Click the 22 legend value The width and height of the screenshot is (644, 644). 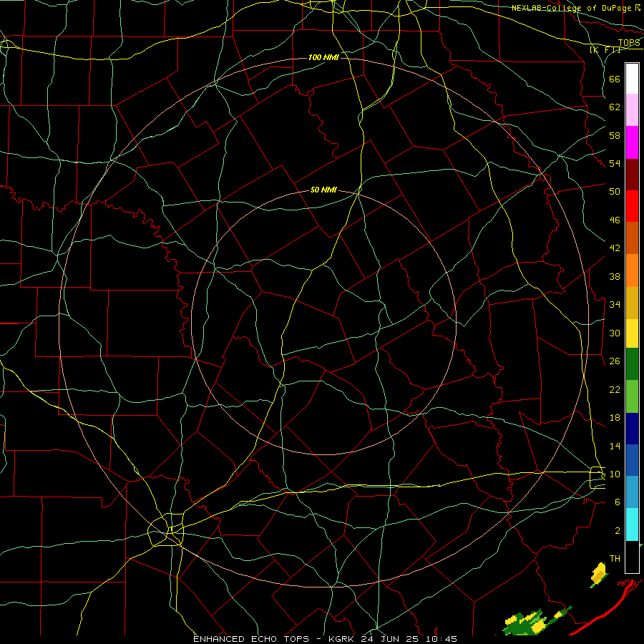click(615, 389)
